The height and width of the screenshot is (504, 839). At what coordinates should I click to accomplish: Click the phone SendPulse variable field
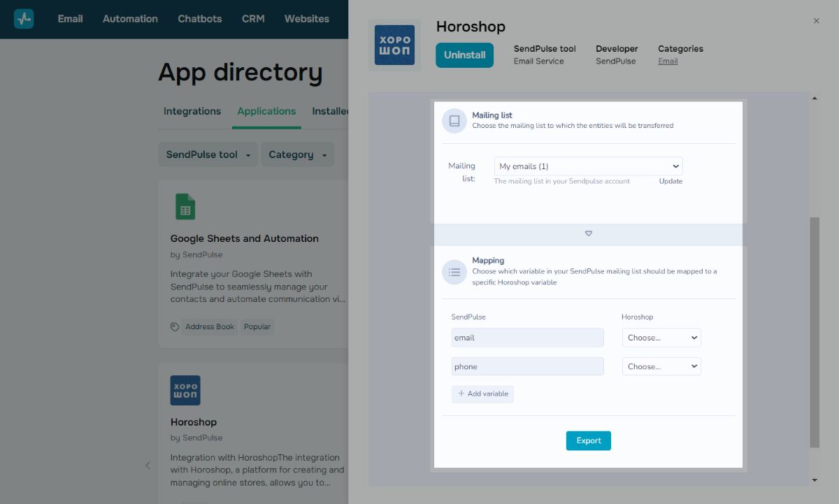point(528,366)
